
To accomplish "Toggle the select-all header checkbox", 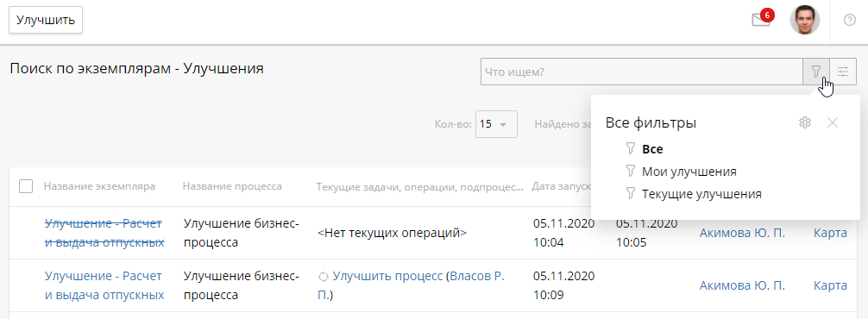I will [26, 186].
